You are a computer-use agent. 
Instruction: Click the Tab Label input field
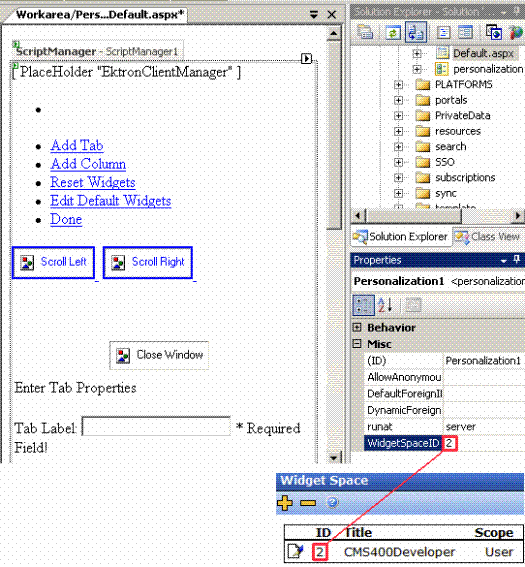pos(156,426)
